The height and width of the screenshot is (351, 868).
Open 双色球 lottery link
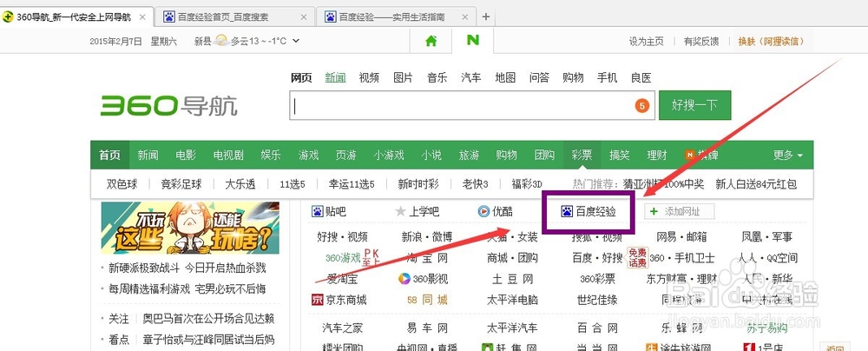coord(122,184)
